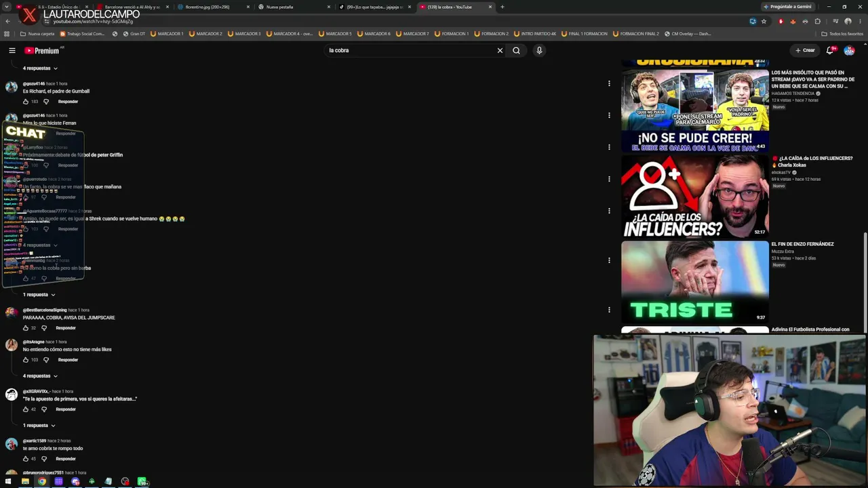Dislike the 'PARAAAA, COBRA, AVISA DEL JUMPSCARE' comment
Screen dimensions: 868x488
44,328
